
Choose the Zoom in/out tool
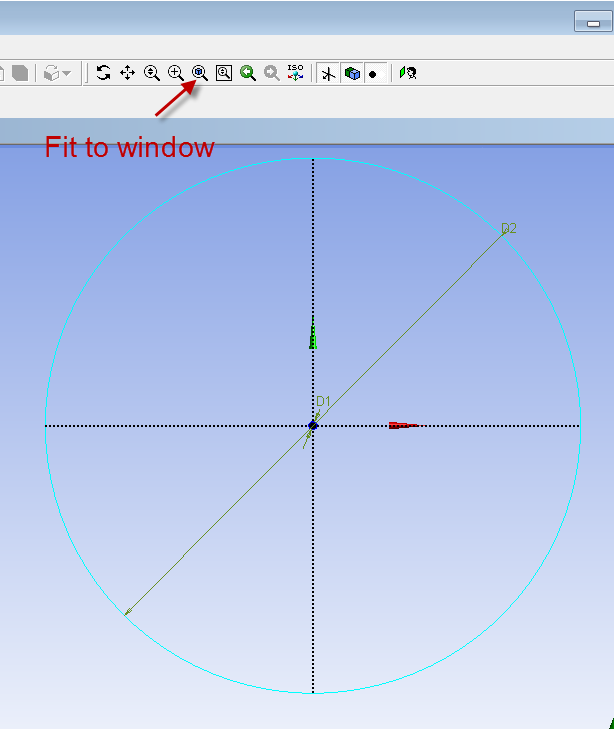tap(152, 73)
